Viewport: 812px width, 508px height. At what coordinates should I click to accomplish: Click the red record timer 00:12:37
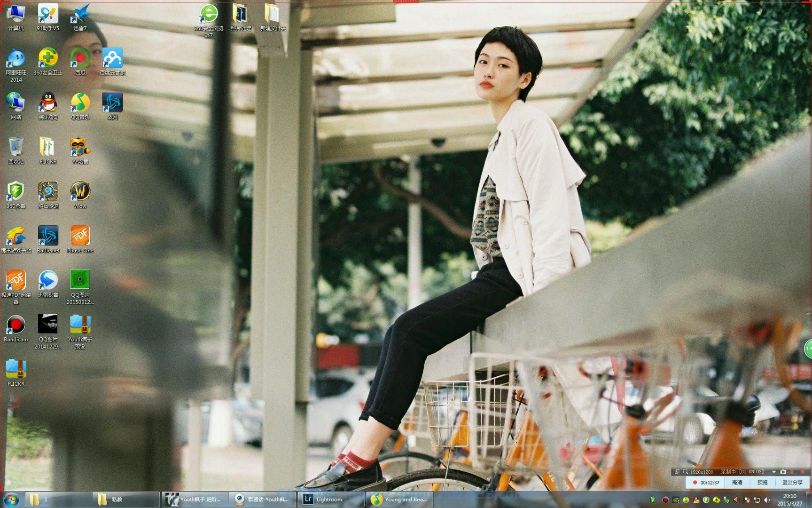[706, 483]
